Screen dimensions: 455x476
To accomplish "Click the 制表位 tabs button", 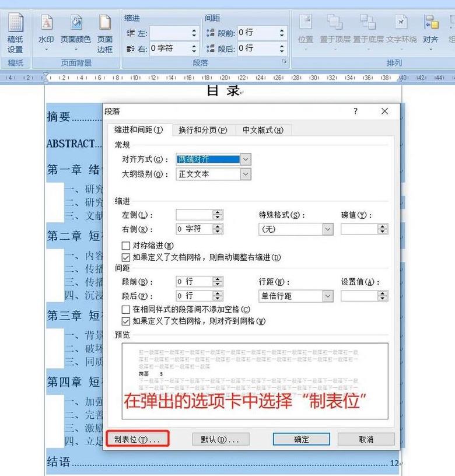I will 137,439.
